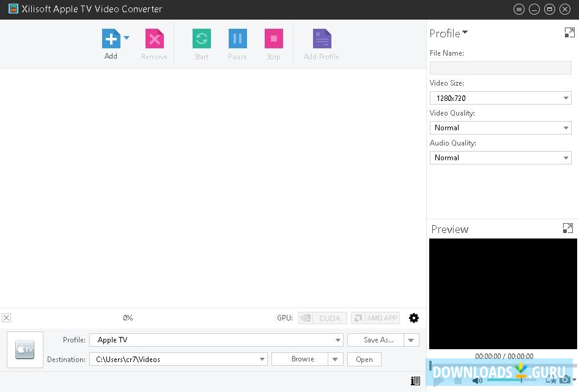Expand the Apple TV profile dropdown
This screenshot has height=392, width=579.
coord(337,339)
